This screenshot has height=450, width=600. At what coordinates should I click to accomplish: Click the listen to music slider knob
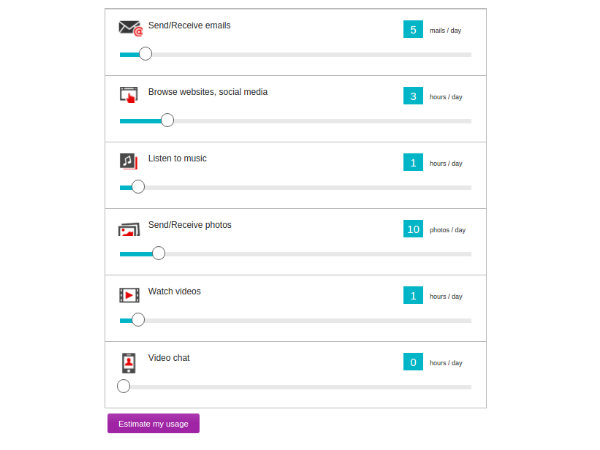point(138,187)
